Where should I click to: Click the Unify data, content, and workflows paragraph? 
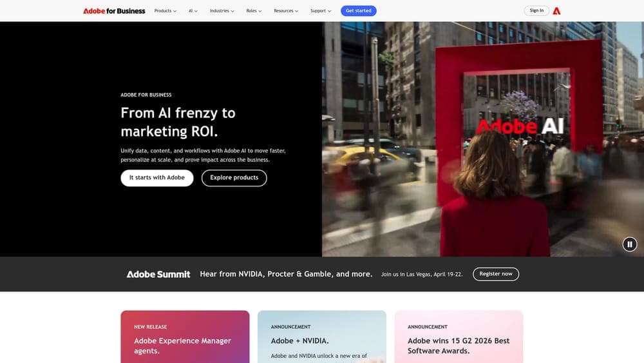[203, 155]
